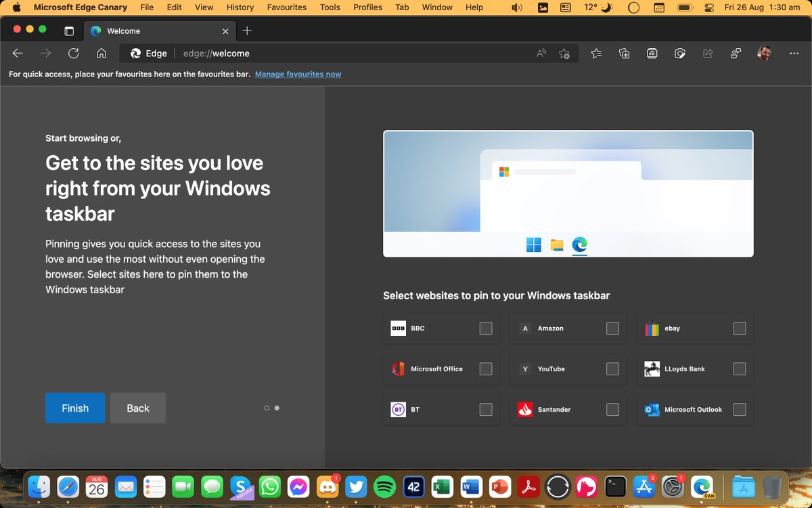Open the Favourites menu
The image size is (812, 508).
[x=287, y=7]
